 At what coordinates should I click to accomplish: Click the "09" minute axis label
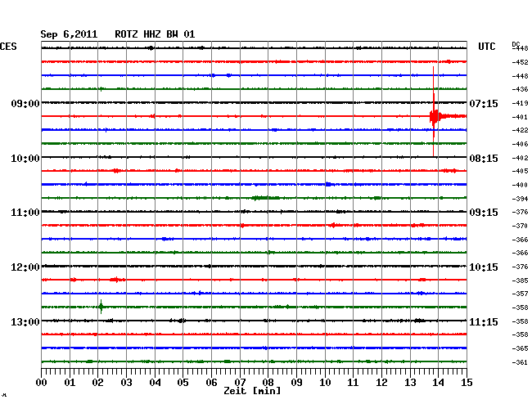pyautogui.click(x=296, y=382)
